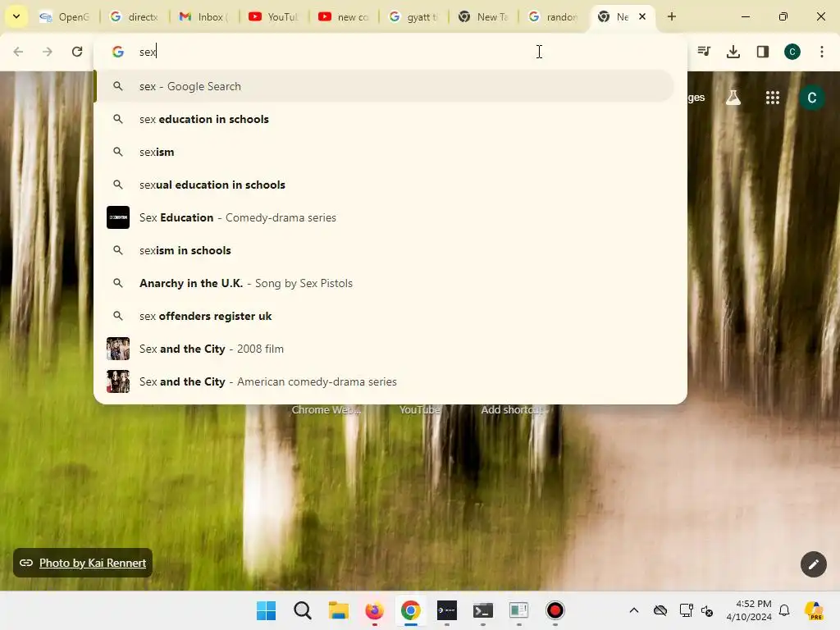
Task: Open the notifications bell
Action: point(784,610)
